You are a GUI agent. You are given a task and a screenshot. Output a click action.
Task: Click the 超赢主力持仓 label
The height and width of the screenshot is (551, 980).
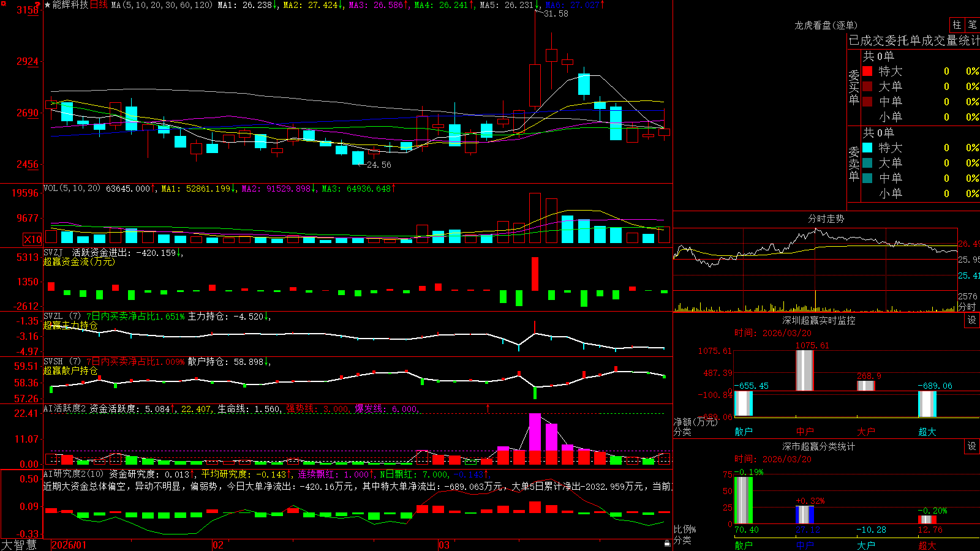(x=70, y=325)
